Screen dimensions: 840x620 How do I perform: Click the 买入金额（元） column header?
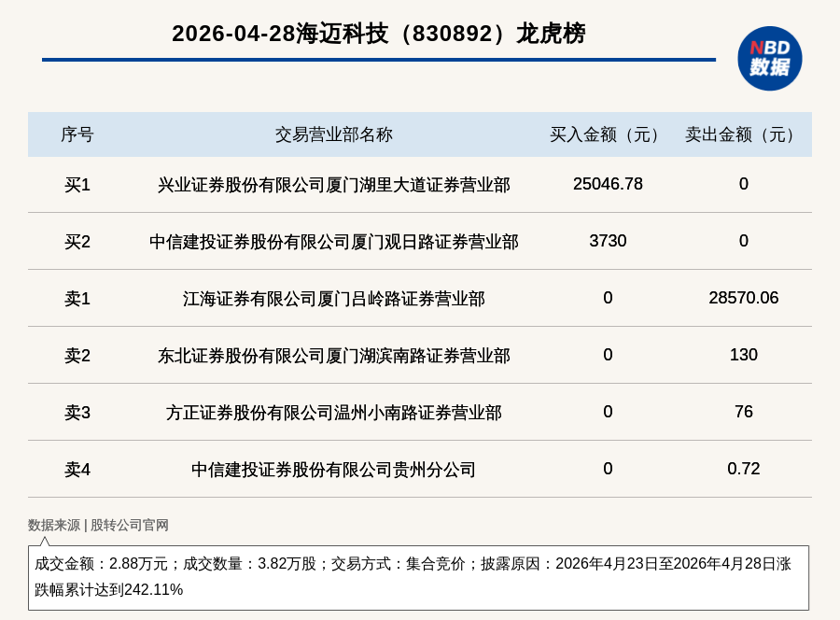point(608,134)
